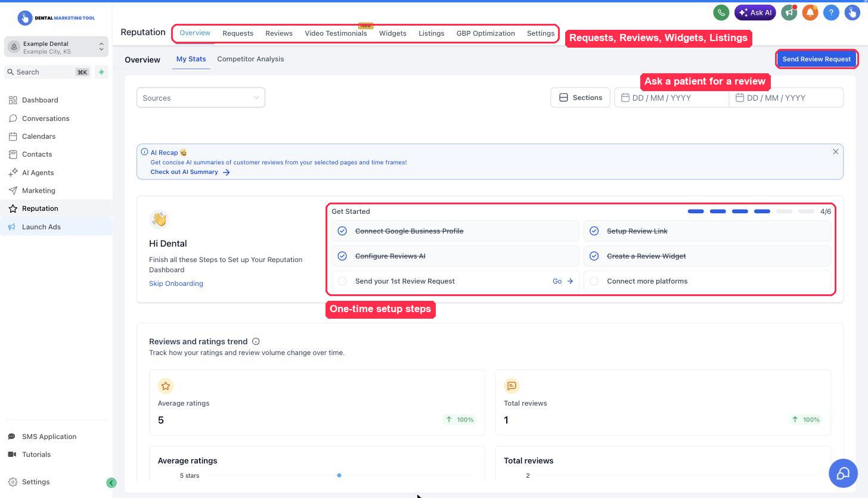This screenshot has width=868, height=498.
Task: Click the waving hand emoji icon
Action: tap(159, 219)
